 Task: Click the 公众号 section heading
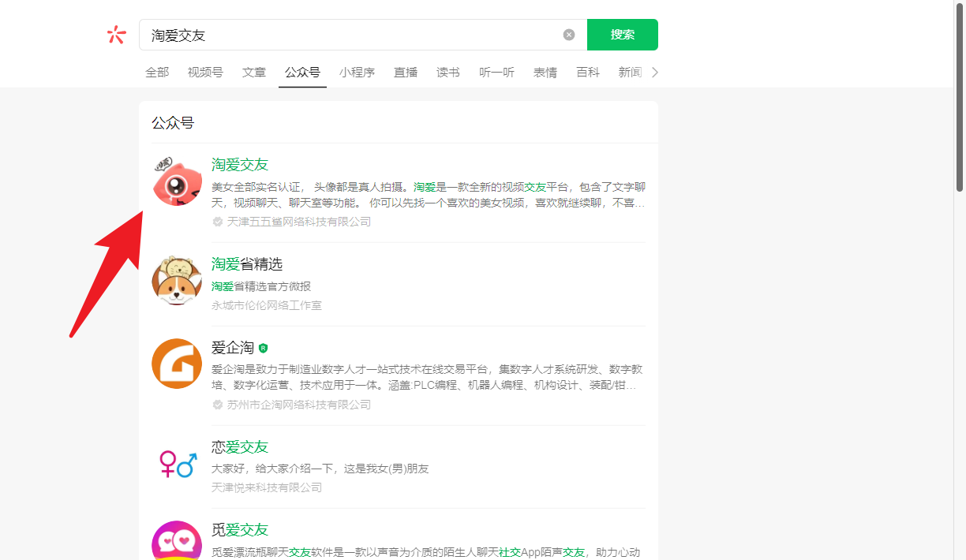[x=173, y=123]
